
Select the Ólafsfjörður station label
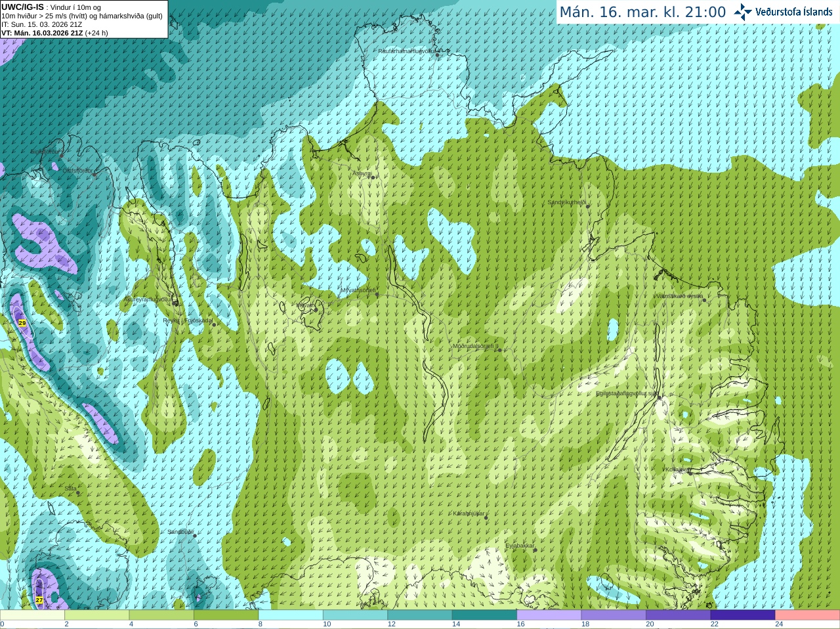pos(79,170)
